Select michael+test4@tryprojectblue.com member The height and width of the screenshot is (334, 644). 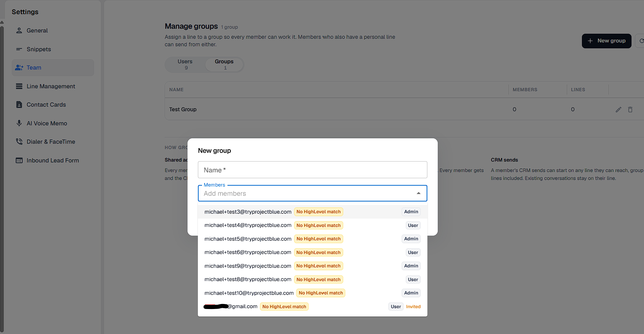(312, 225)
